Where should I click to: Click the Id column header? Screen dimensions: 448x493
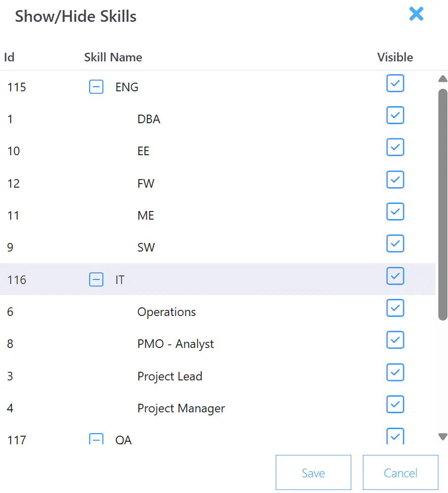click(9, 57)
